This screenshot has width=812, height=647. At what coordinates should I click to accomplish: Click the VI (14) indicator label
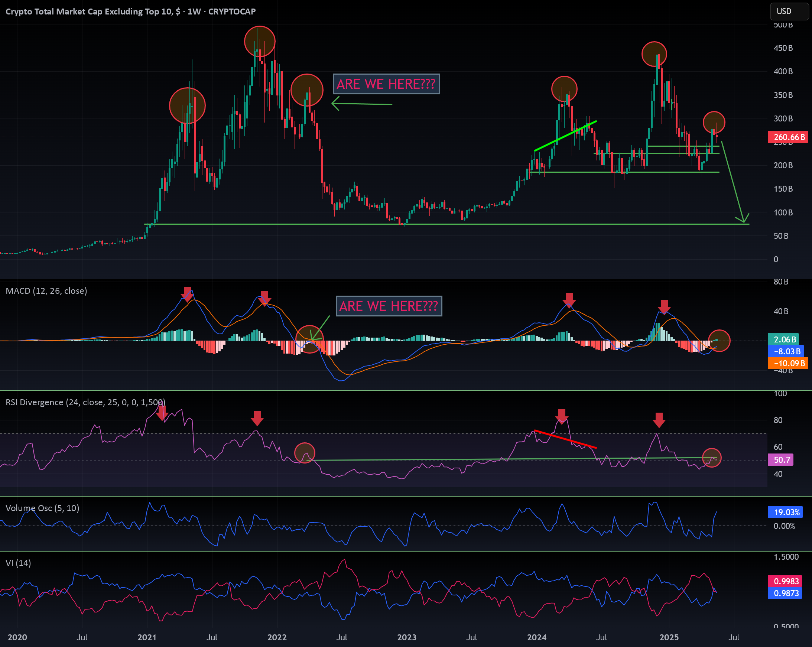(x=19, y=563)
